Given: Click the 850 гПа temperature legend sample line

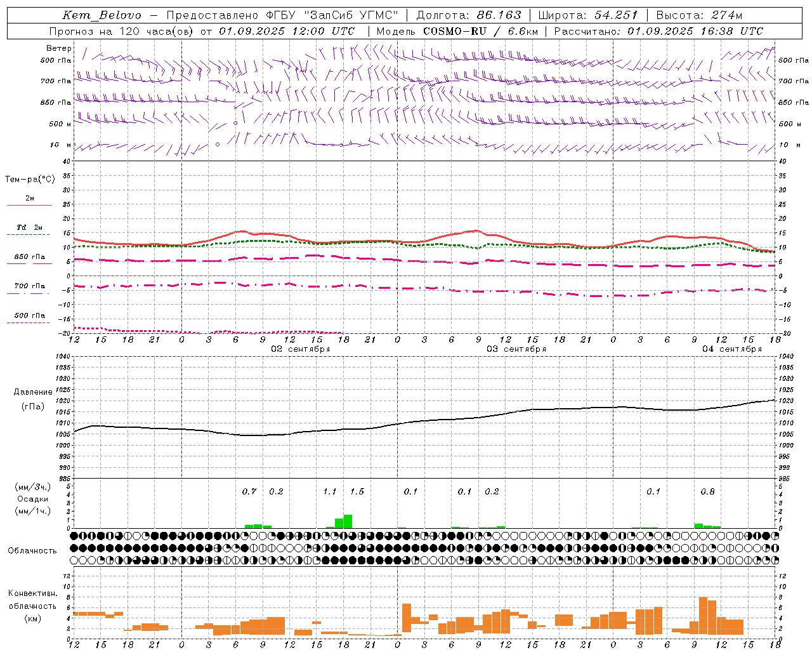Looking at the screenshot, I should coord(29,263).
